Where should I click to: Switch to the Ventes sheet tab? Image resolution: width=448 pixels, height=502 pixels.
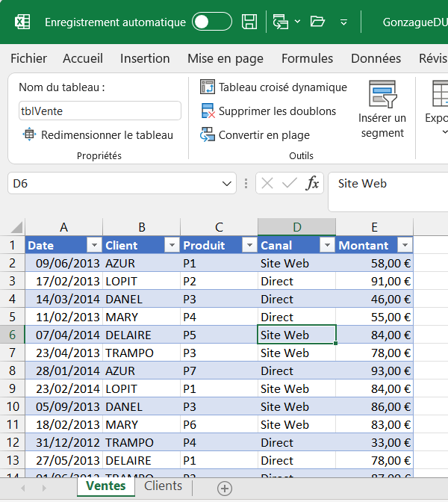pos(106,486)
